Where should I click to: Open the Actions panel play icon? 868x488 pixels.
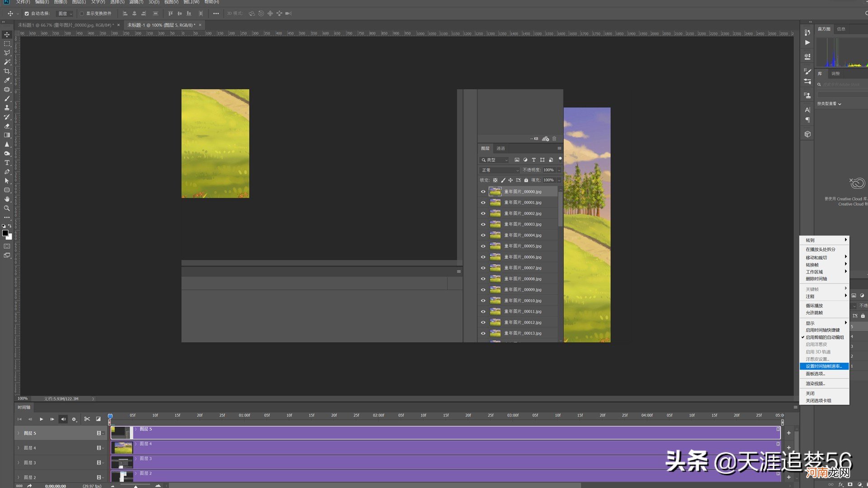pos(807,42)
